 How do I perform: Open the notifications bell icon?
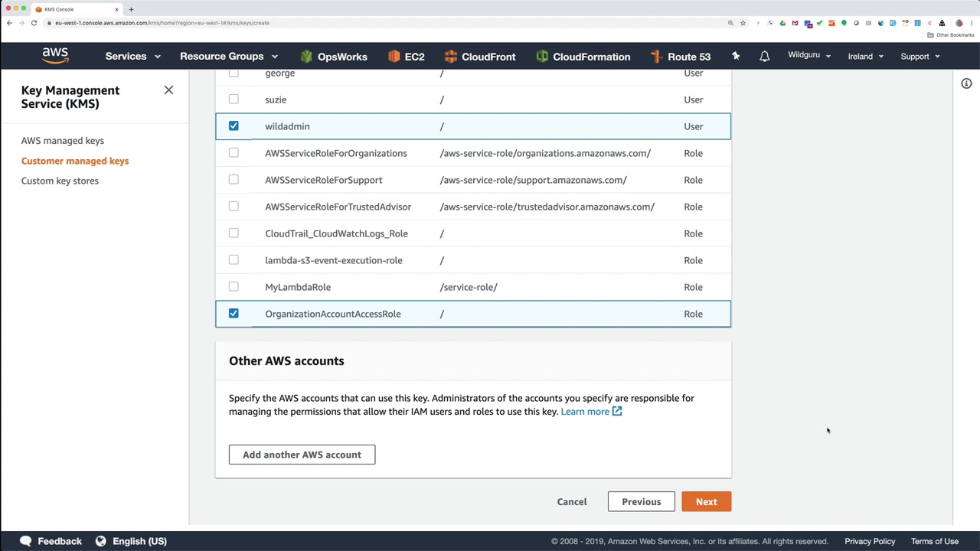tap(764, 57)
